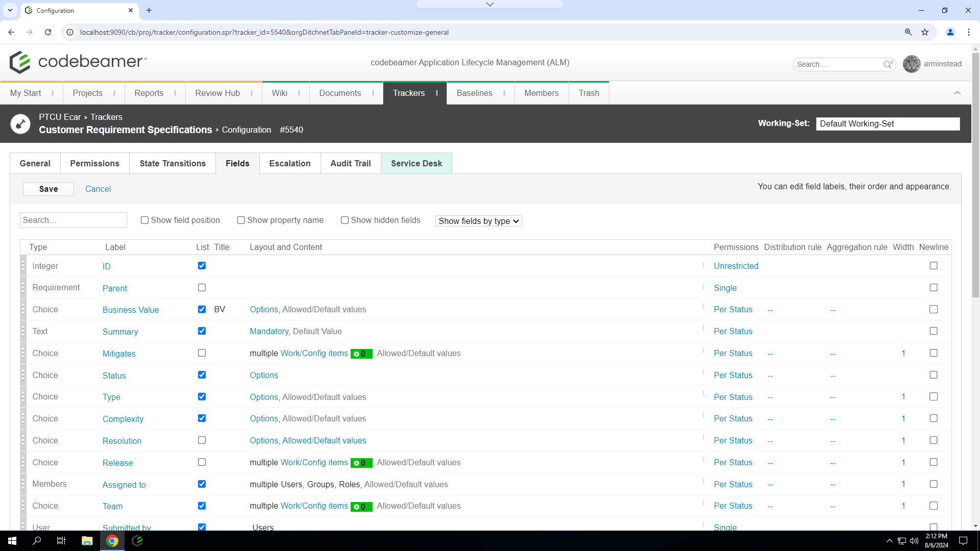This screenshot has height=551, width=980.
Task: Click the wrench icon next to the tracker title
Action: click(x=20, y=123)
